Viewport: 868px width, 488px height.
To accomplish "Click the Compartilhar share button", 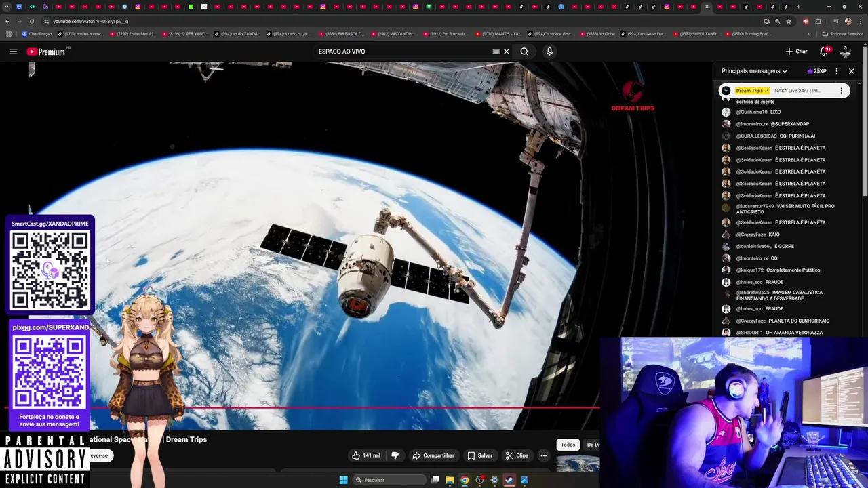I will click(x=433, y=455).
